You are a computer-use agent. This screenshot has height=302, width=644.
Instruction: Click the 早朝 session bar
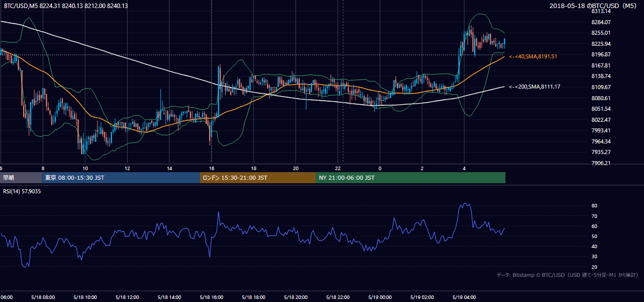coord(21,178)
